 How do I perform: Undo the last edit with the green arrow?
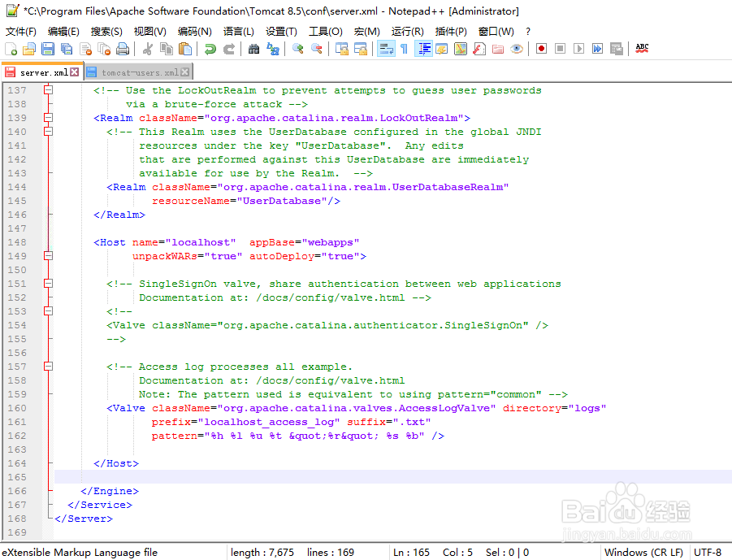pos(210,49)
